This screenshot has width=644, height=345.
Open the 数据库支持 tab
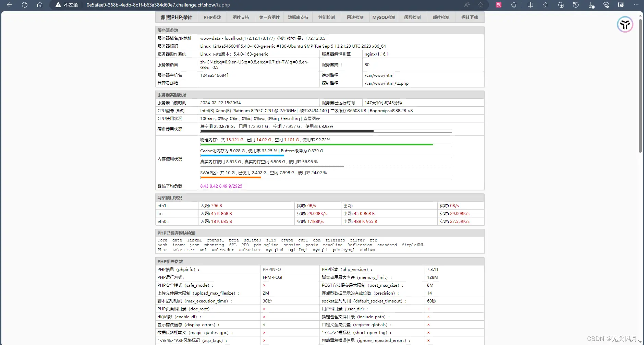[298, 17]
